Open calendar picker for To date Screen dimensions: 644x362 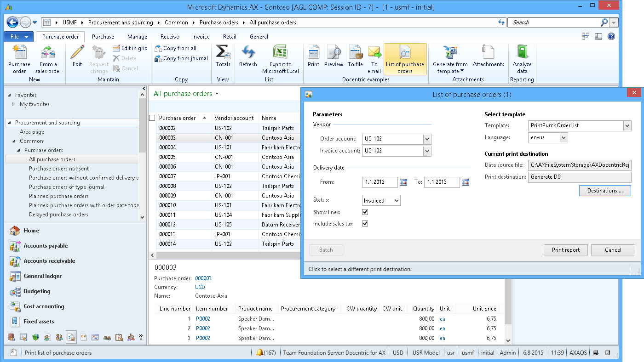(x=466, y=182)
